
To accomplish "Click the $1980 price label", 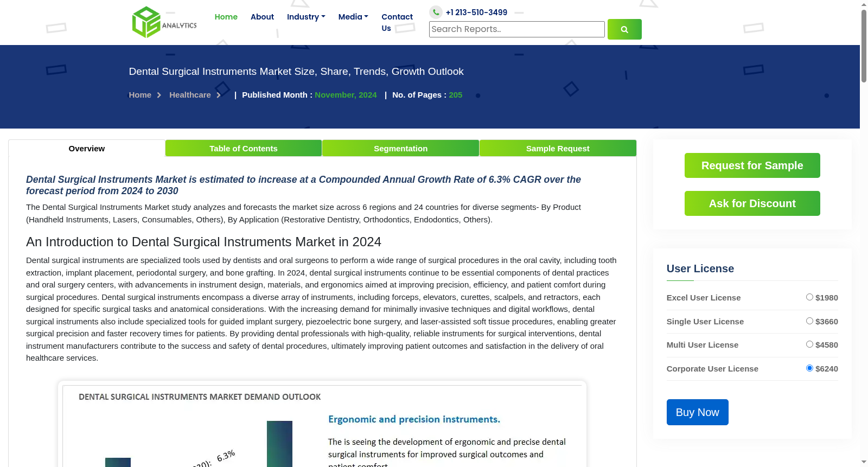I will (827, 298).
